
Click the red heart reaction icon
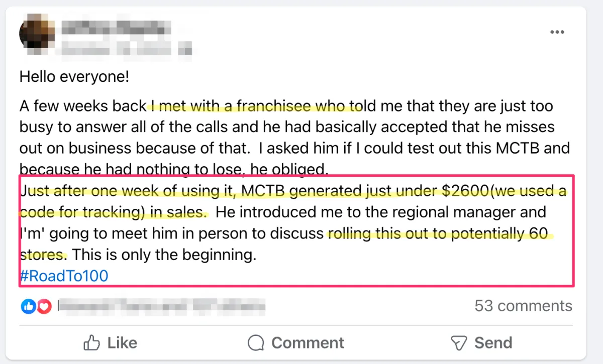point(44,306)
